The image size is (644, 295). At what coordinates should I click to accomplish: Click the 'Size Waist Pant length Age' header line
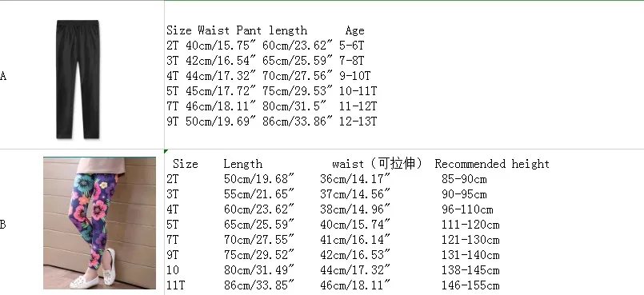[266, 30]
